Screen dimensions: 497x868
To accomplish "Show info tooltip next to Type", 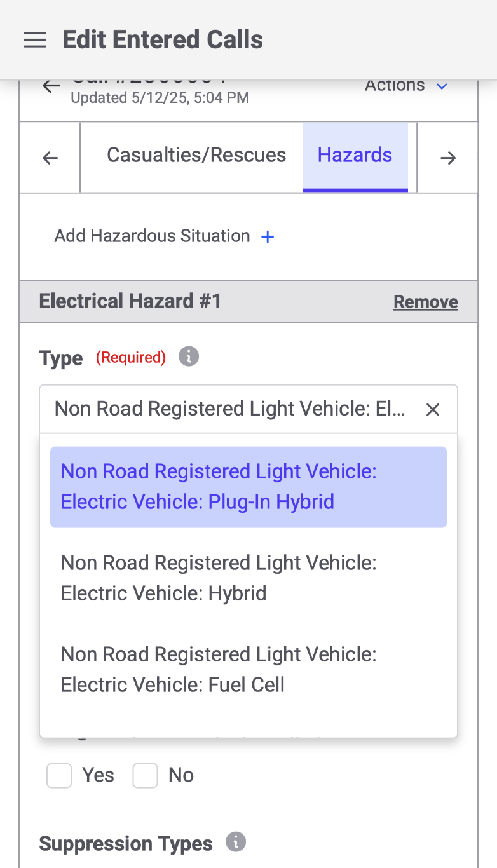I will pyautogui.click(x=189, y=357).
